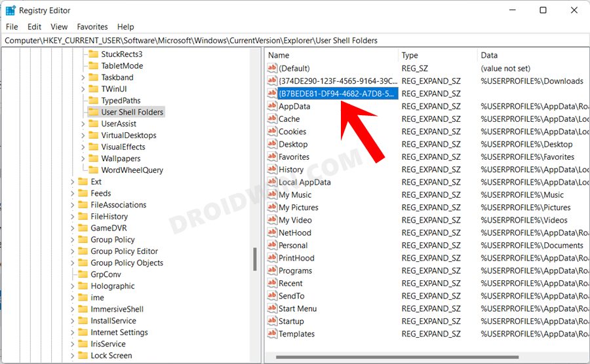Click the AppData string value icon
The image size is (590, 364).
[x=272, y=106]
